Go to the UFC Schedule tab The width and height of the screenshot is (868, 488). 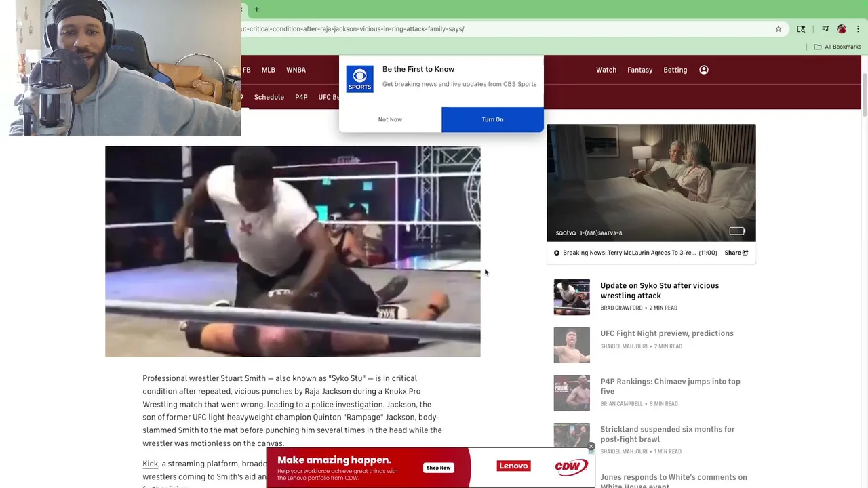pos(269,97)
